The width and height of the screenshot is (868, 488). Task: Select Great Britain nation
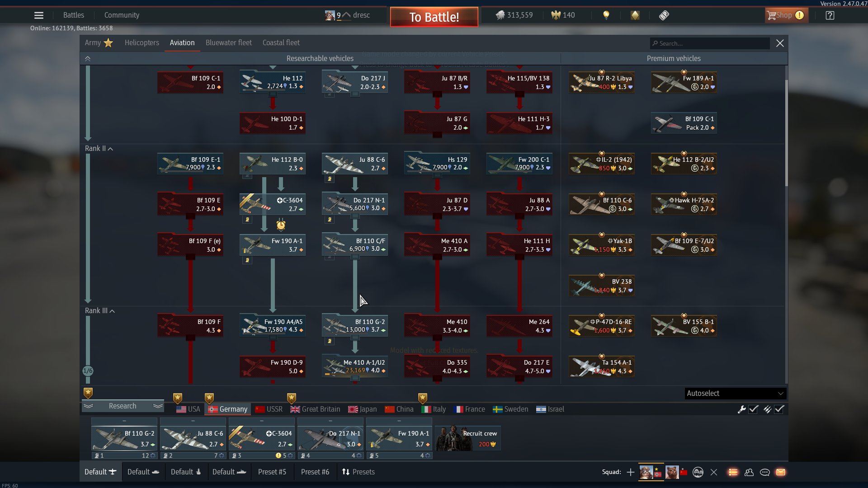315,409
